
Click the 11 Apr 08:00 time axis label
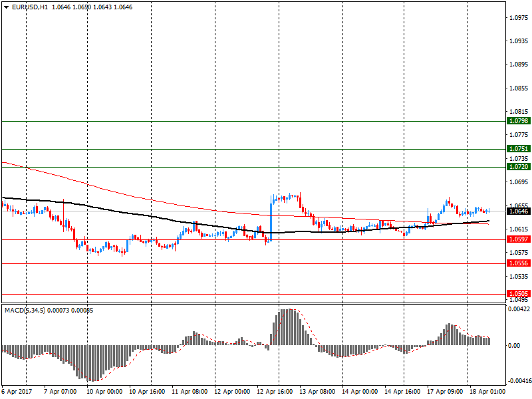pos(190,392)
